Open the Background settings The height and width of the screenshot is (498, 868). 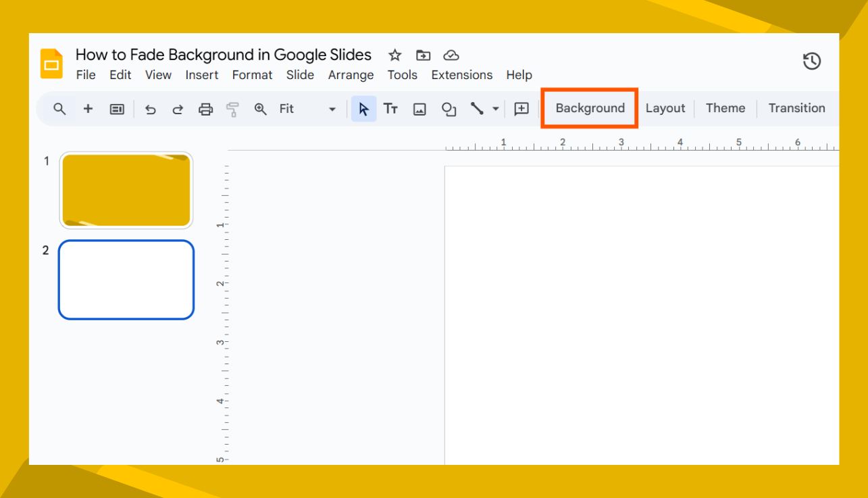(589, 108)
